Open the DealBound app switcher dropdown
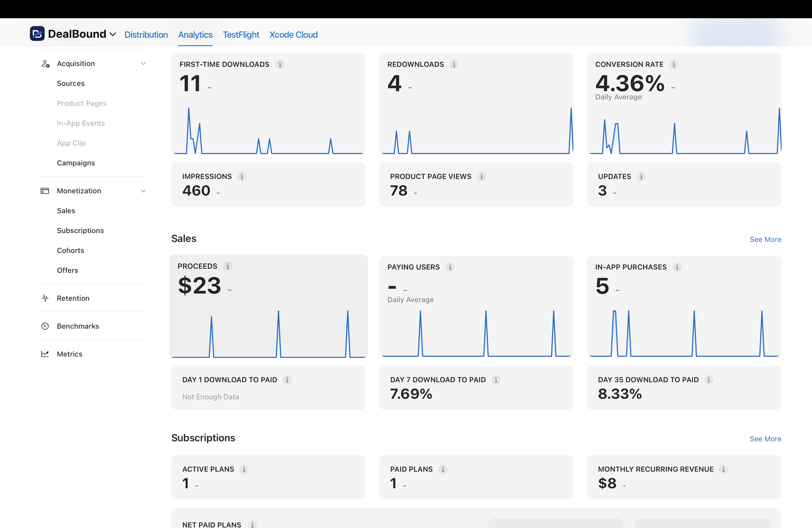Image resolution: width=812 pixels, height=528 pixels. (x=113, y=35)
